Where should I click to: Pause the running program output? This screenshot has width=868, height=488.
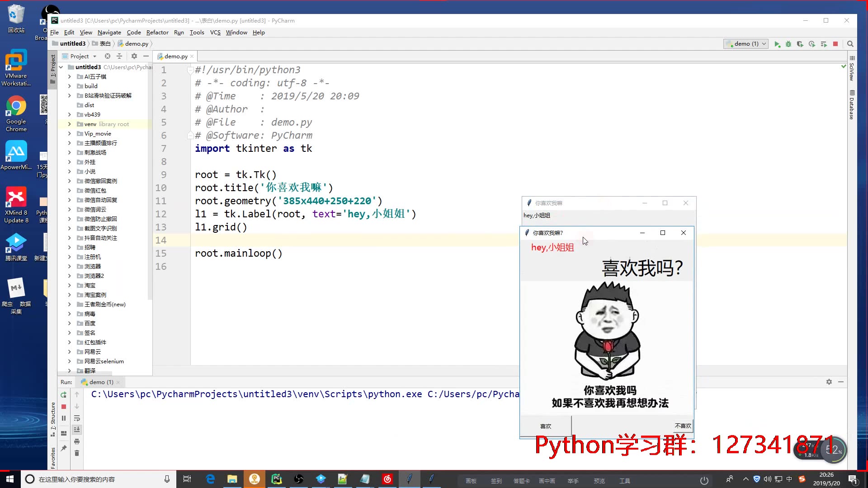coord(63,418)
